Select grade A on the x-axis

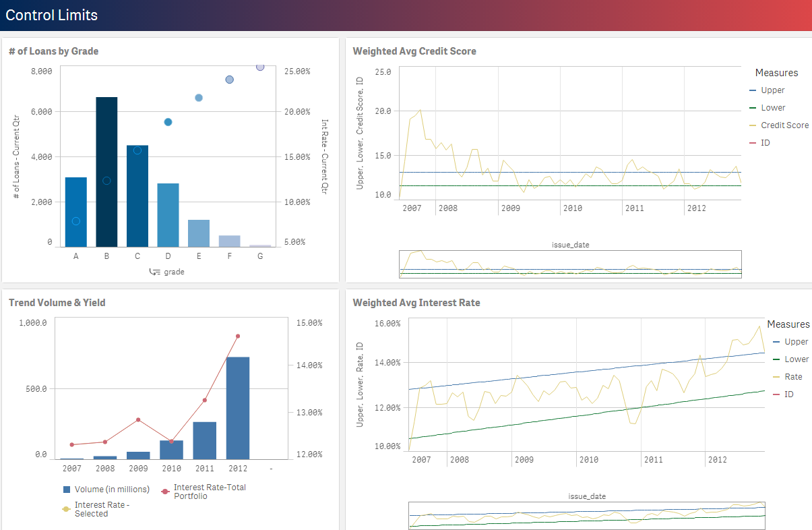tap(76, 256)
